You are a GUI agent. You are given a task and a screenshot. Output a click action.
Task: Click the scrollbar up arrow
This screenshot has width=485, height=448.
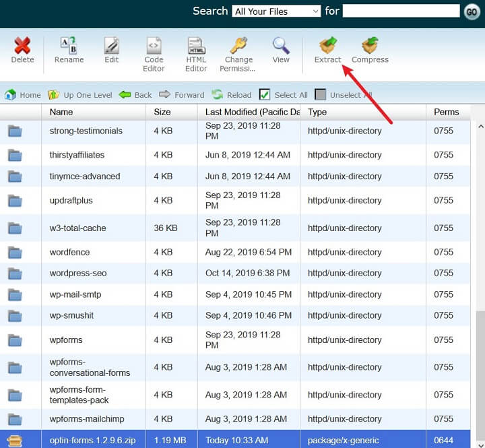481,127
